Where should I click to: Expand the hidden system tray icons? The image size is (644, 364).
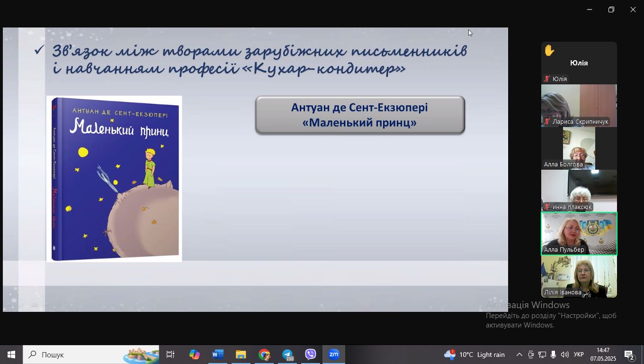[x=519, y=355]
